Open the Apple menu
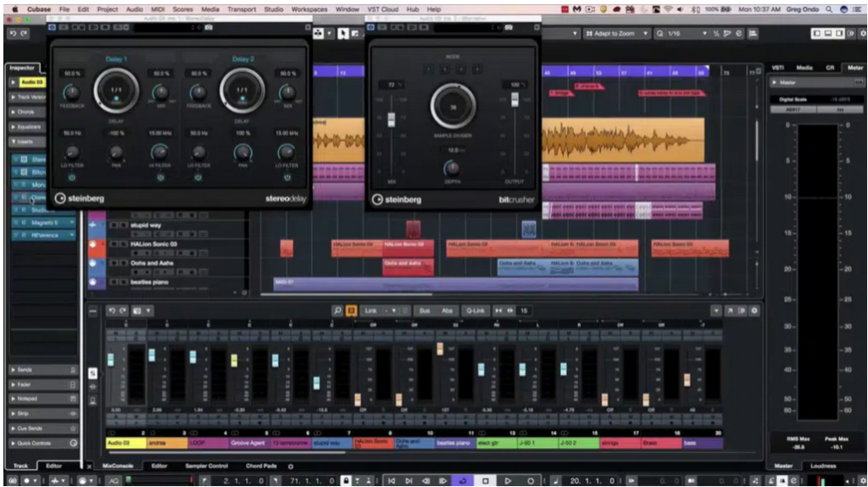The height and width of the screenshot is (487, 868). point(15,9)
